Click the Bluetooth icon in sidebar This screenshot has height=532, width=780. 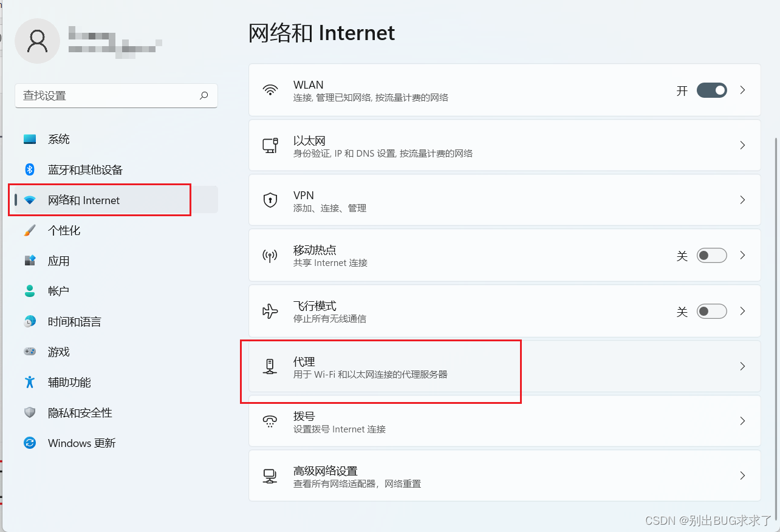point(30,169)
